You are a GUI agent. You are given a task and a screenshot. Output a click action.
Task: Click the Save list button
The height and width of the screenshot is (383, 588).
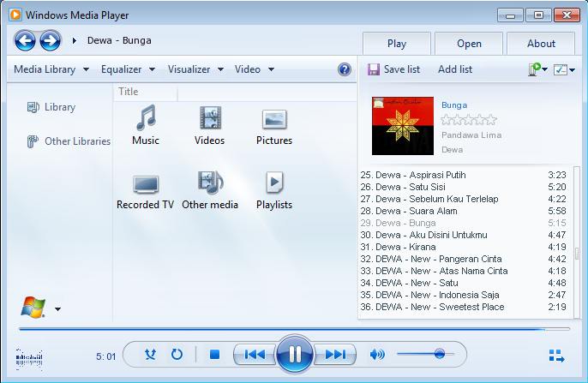[x=393, y=69]
